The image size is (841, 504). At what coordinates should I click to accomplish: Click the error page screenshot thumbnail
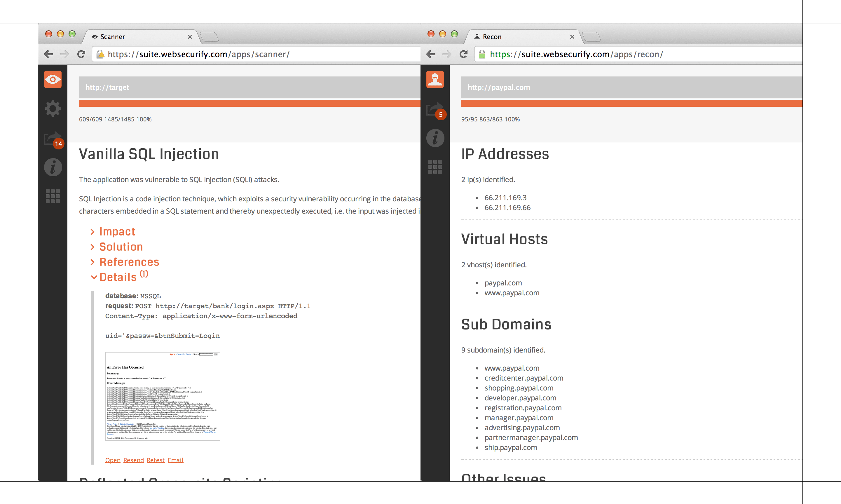pyautogui.click(x=163, y=396)
